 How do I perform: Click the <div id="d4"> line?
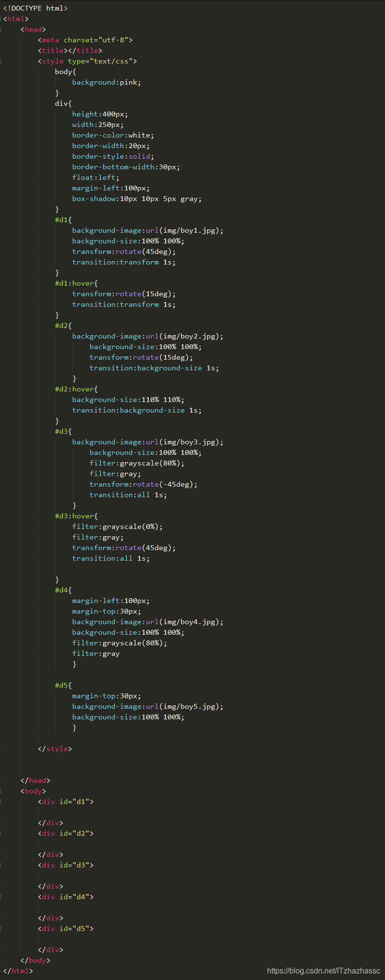65,897
